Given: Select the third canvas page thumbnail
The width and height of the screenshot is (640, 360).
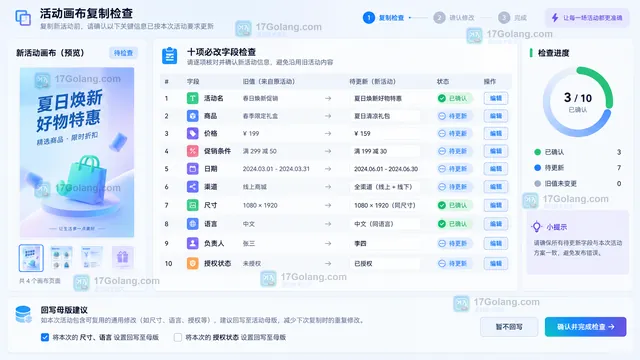Looking at the screenshot, I should (x=92, y=258).
